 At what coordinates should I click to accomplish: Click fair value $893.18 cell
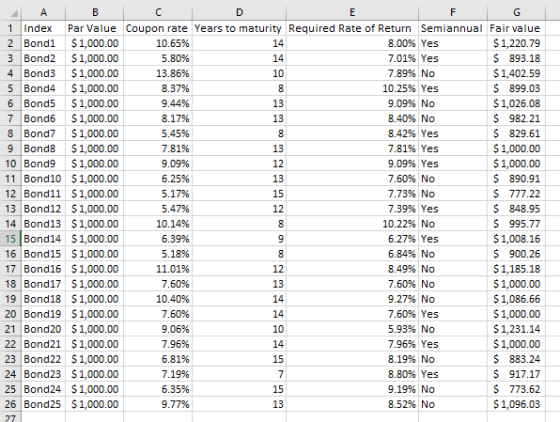516,58
